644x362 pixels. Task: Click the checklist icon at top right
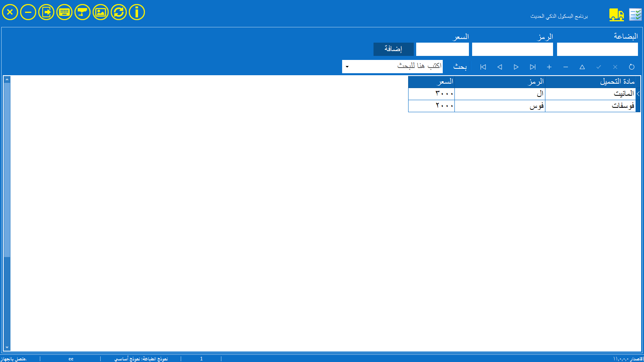pyautogui.click(x=636, y=15)
